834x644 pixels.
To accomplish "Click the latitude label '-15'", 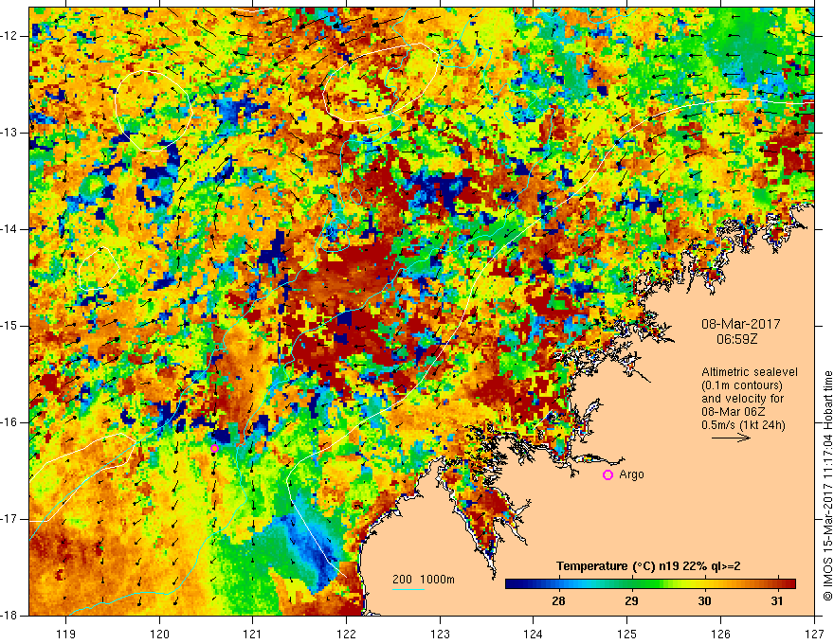I will [x=9, y=326].
